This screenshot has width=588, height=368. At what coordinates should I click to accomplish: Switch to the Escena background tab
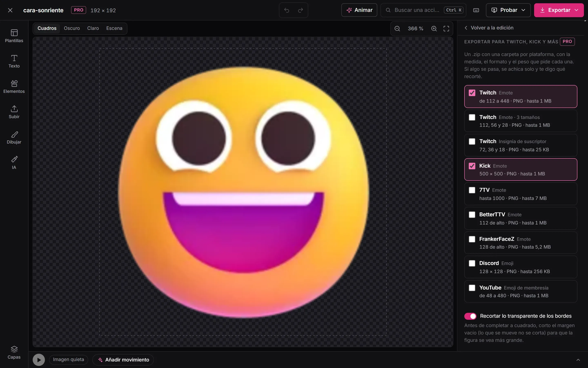[114, 28]
